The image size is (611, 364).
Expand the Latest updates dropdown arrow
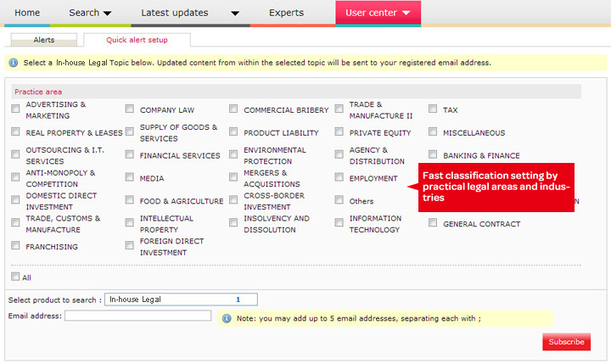pyautogui.click(x=235, y=14)
